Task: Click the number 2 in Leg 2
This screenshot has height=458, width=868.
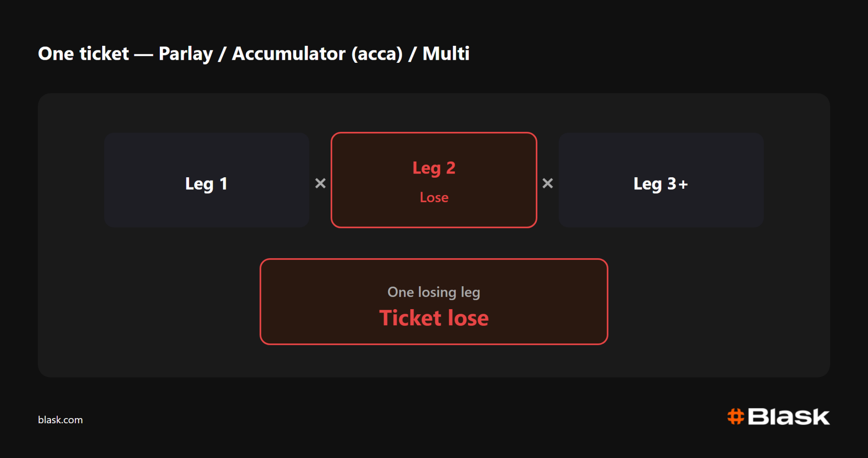Action: click(451, 168)
